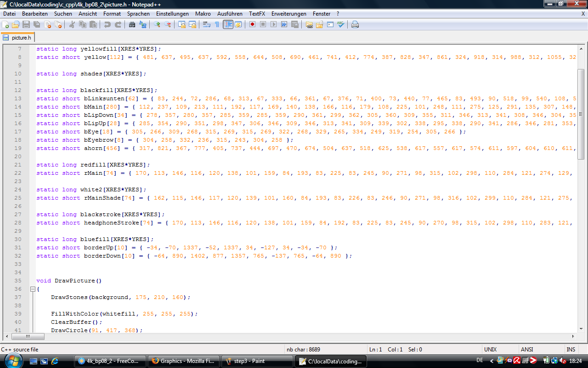Click the Find binoculars icon
The width and height of the screenshot is (588, 368).
(x=132, y=24)
